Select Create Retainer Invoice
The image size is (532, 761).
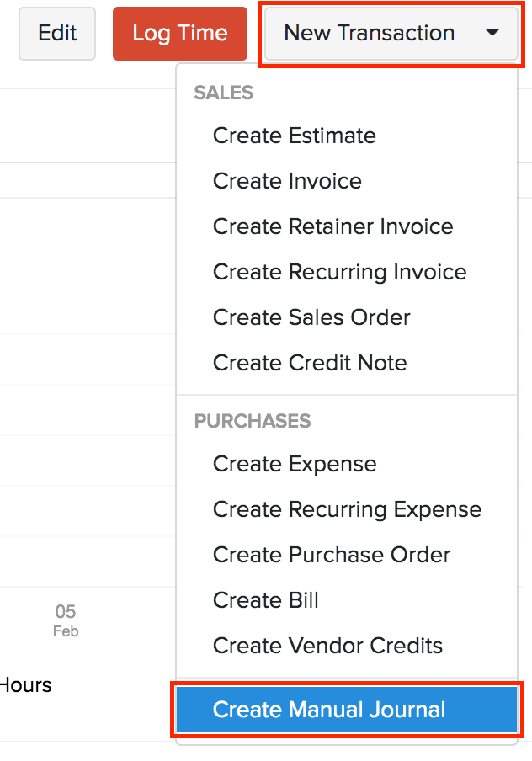pos(332,226)
